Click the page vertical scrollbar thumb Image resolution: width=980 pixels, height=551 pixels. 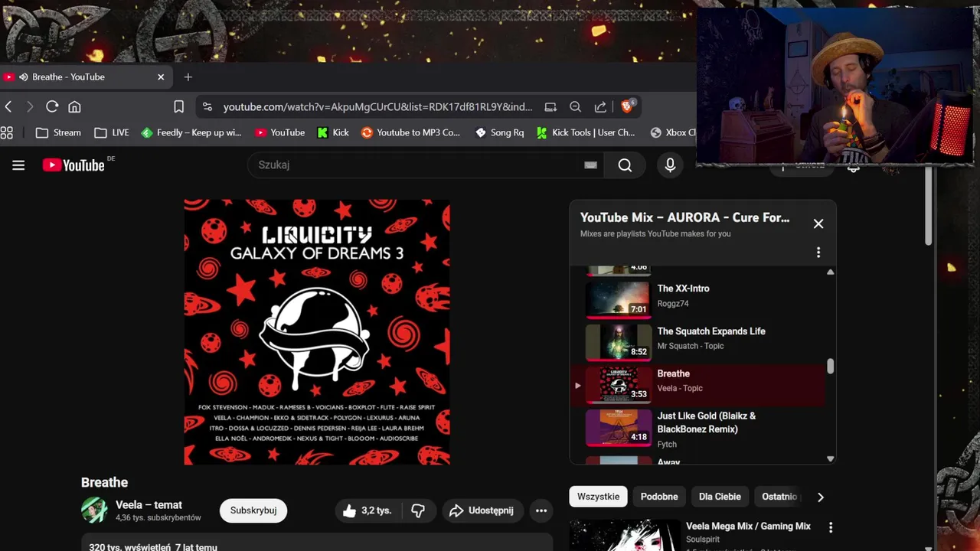point(929,207)
